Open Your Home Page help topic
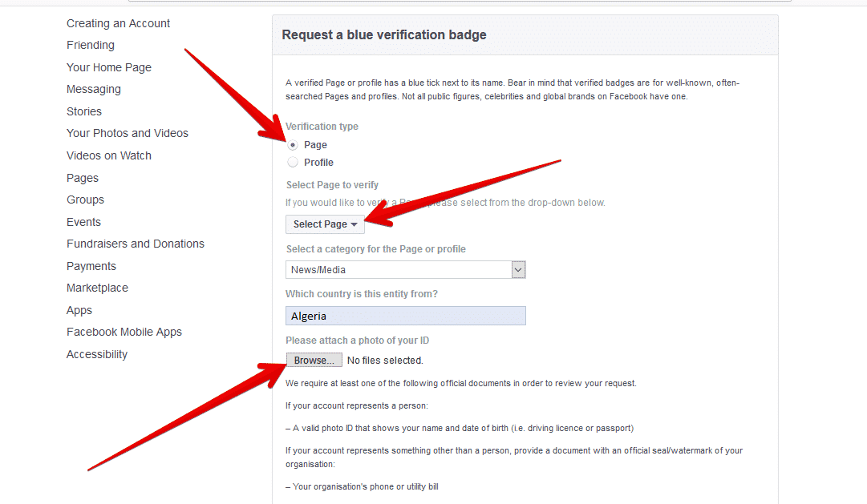This screenshot has height=504, width=867. pyautogui.click(x=109, y=67)
